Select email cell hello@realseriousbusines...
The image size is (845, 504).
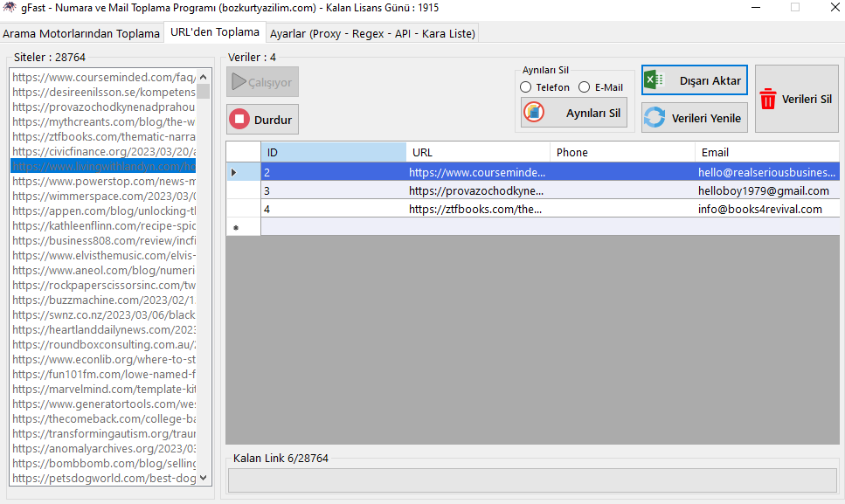tap(767, 172)
